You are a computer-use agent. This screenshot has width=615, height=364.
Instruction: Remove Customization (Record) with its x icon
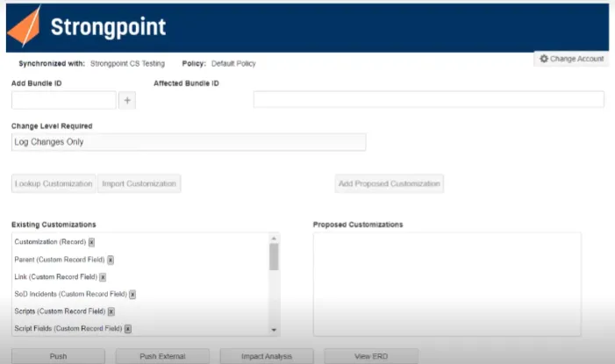click(91, 242)
